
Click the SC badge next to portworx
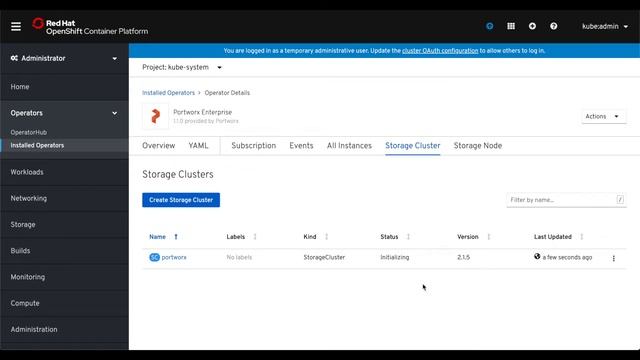154,257
